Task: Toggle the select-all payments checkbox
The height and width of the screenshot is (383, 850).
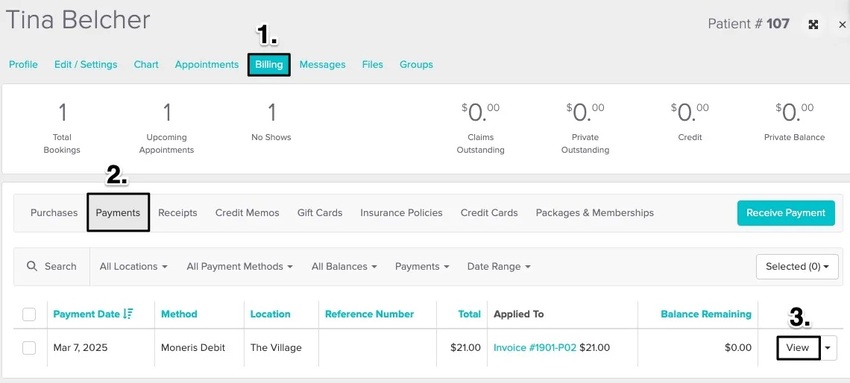Action: coord(29,314)
